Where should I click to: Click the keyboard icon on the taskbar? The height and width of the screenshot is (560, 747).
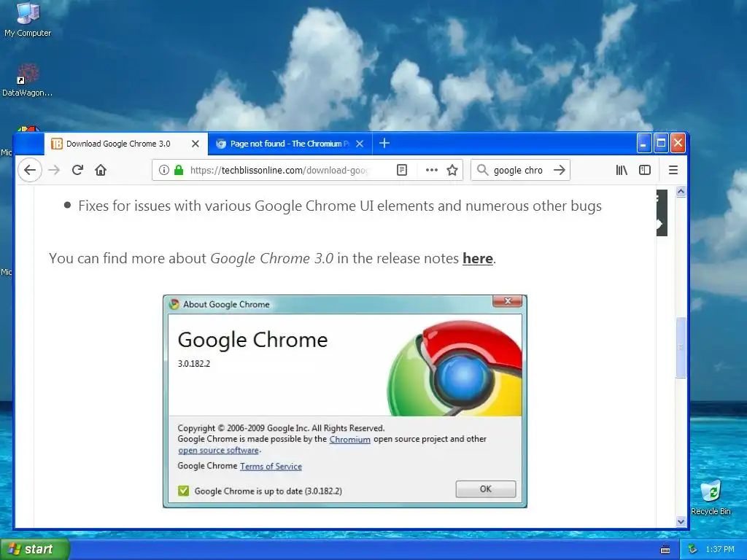tap(665, 550)
